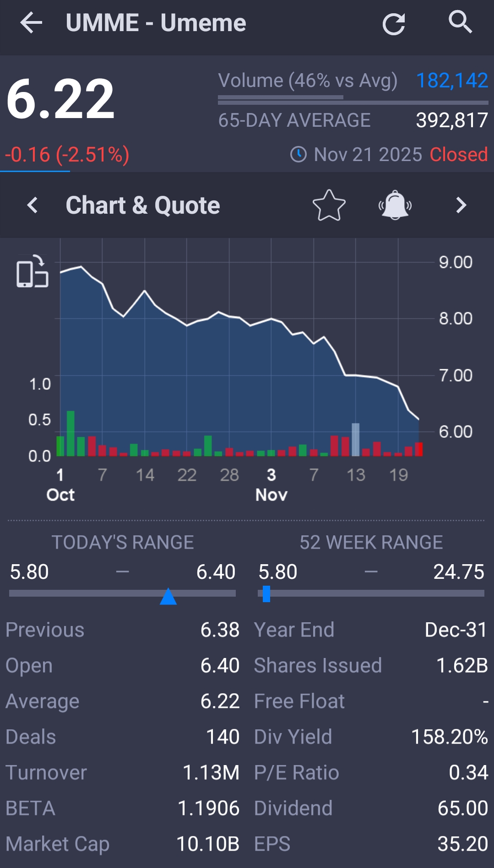Tap the Div Yield 158.20% value

pyautogui.click(x=449, y=737)
